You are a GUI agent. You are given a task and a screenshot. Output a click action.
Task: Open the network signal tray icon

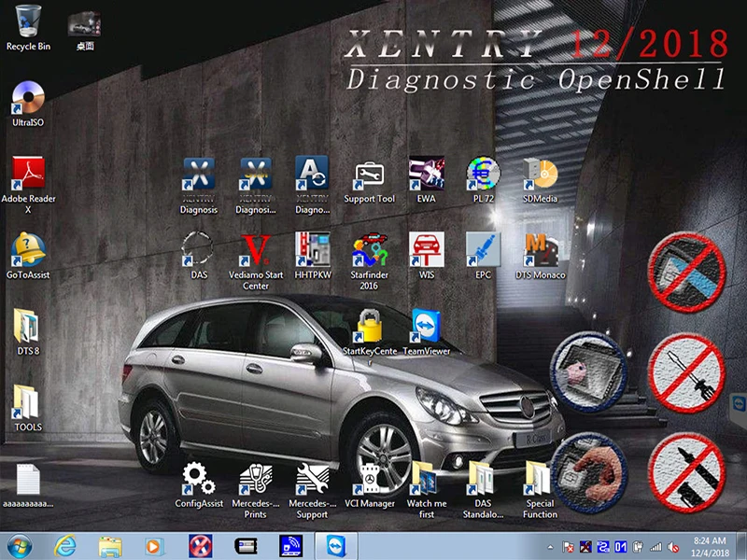pos(656,547)
